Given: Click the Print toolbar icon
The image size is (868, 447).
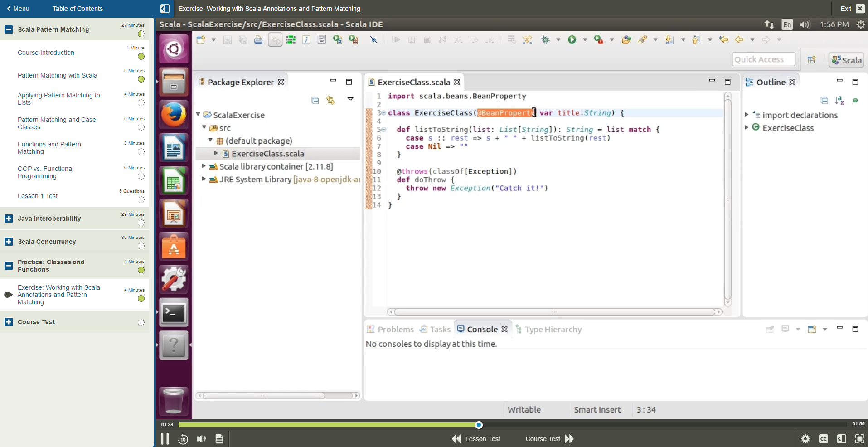Looking at the screenshot, I should [258, 40].
